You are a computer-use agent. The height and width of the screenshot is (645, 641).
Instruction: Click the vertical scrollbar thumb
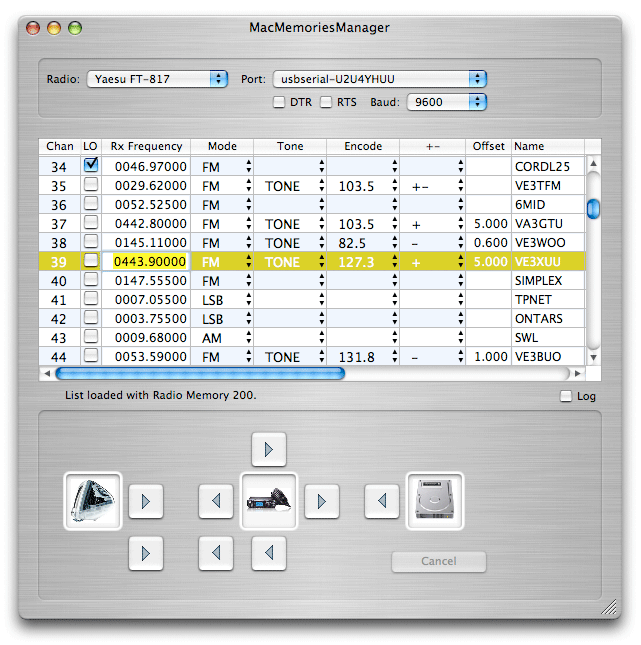[x=593, y=209]
